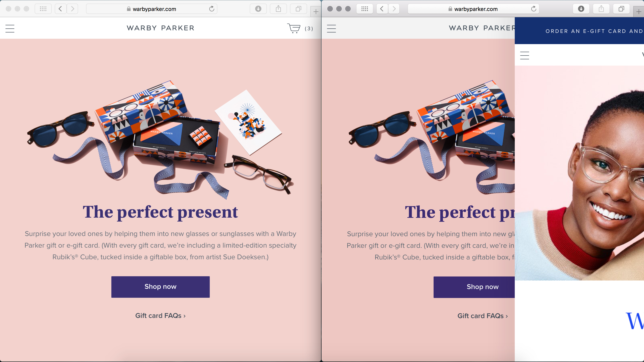Open new tab in left Safari window
Viewport: 644px width, 362px height.
pos(316,12)
